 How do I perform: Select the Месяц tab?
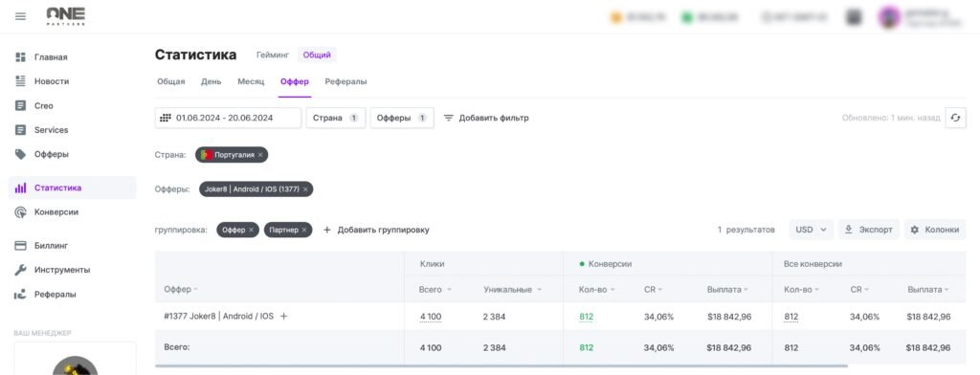251,82
